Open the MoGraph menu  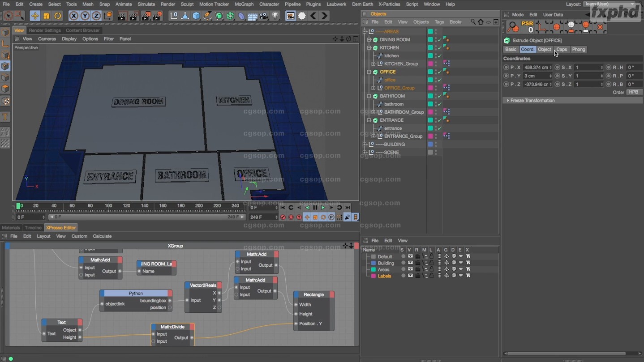244,4
